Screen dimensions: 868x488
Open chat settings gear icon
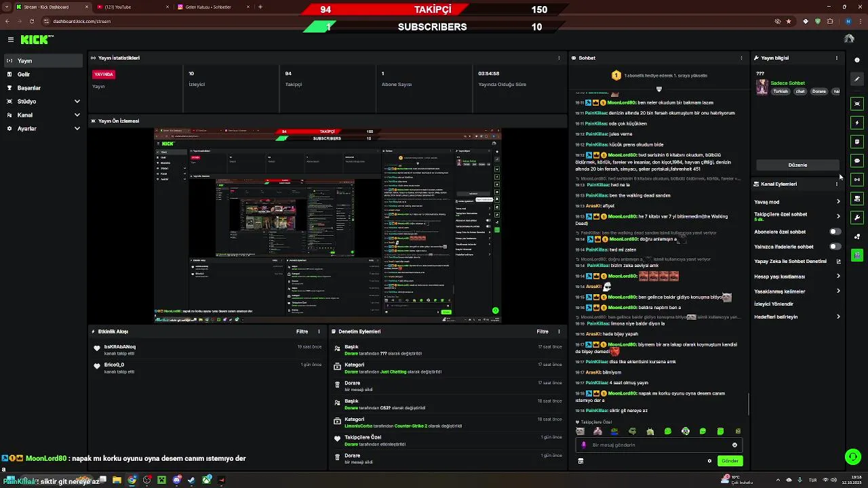709,461
